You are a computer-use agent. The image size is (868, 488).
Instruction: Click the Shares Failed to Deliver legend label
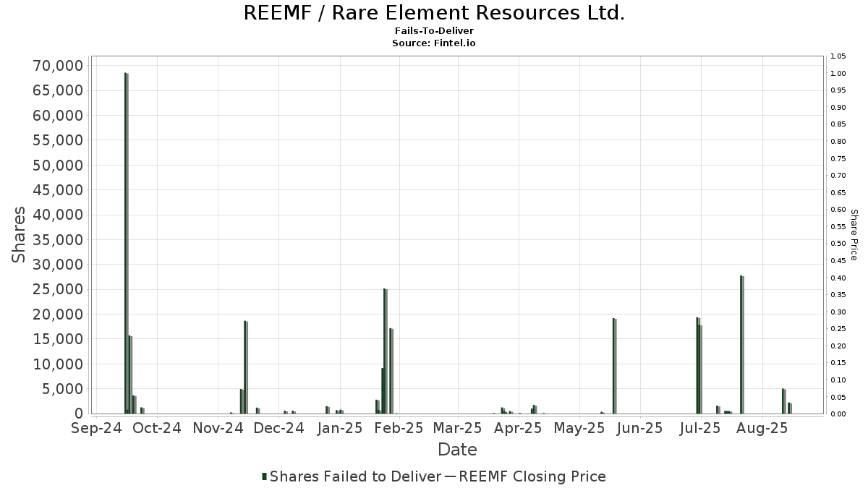pyautogui.click(x=355, y=476)
